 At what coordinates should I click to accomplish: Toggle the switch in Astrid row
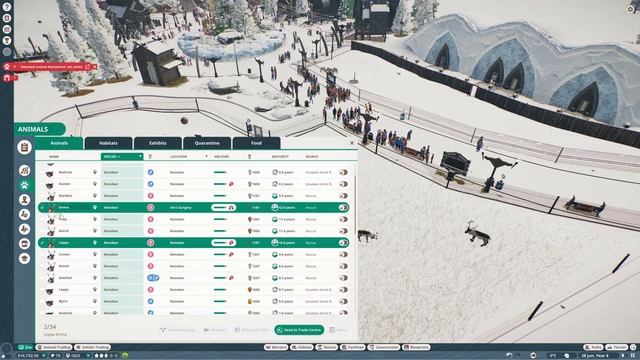pyautogui.click(x=343, y=231)
